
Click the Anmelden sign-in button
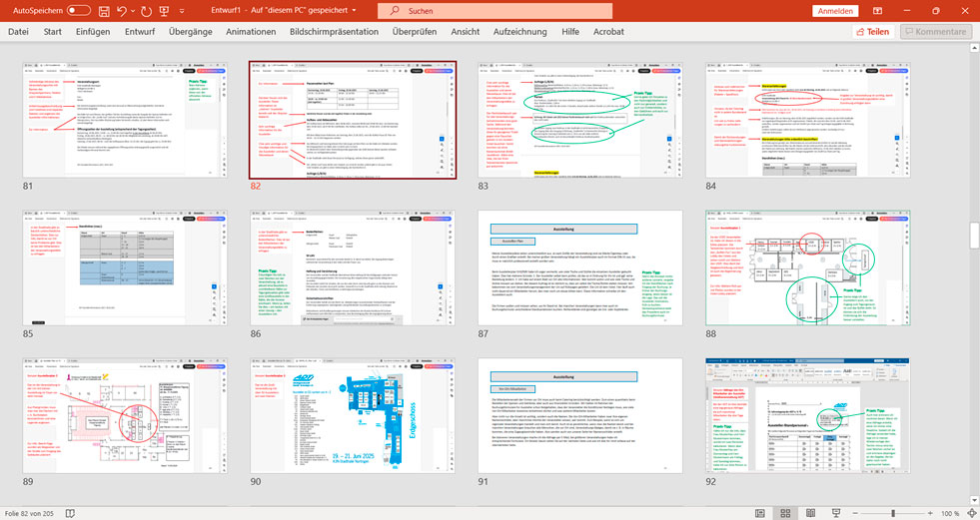tap(835, 10)
